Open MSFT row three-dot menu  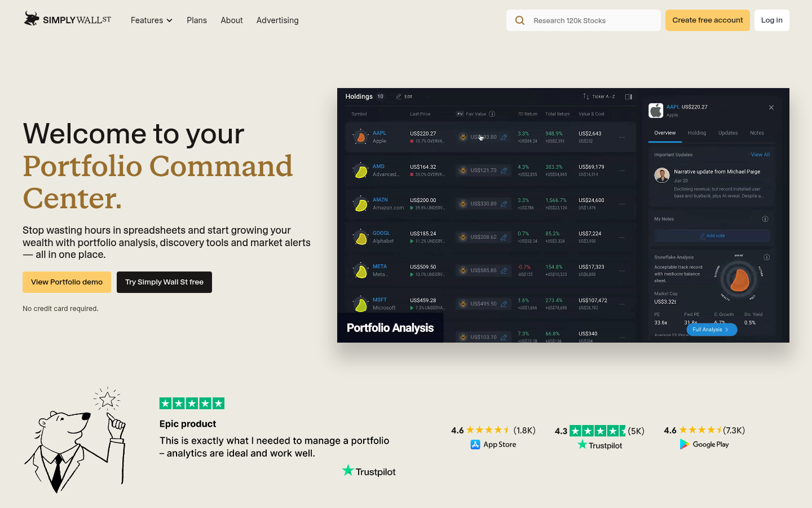622,304
